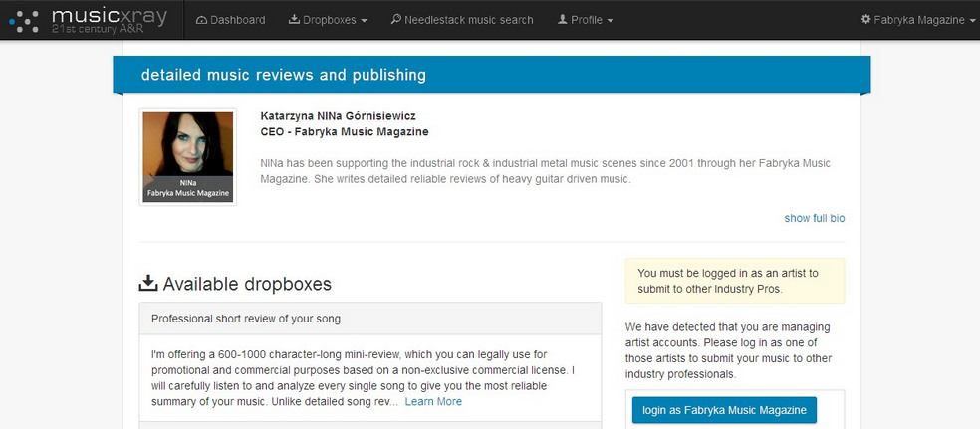Click the download icon beside Available dropboxes
The height and width of the screenshot is (429, 980).
(x=148, y=284)
